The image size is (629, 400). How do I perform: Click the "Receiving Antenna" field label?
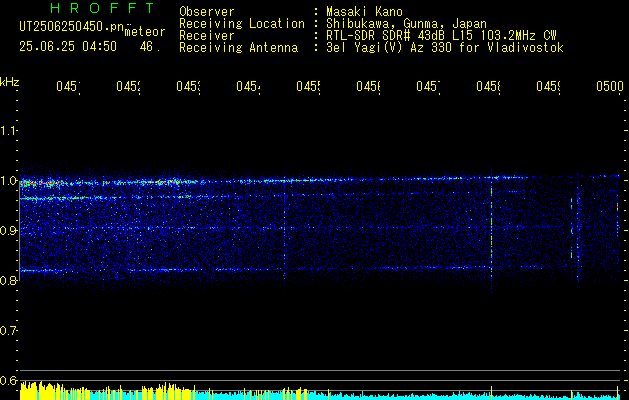point(238,48)
